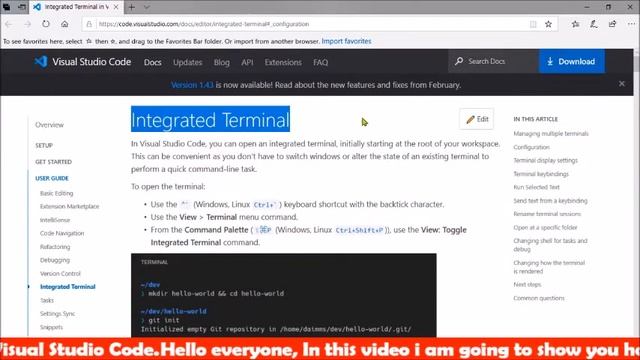Open IntelliSense in sidebar
Screen dimensions: 640x360
(x=55, y=220)
